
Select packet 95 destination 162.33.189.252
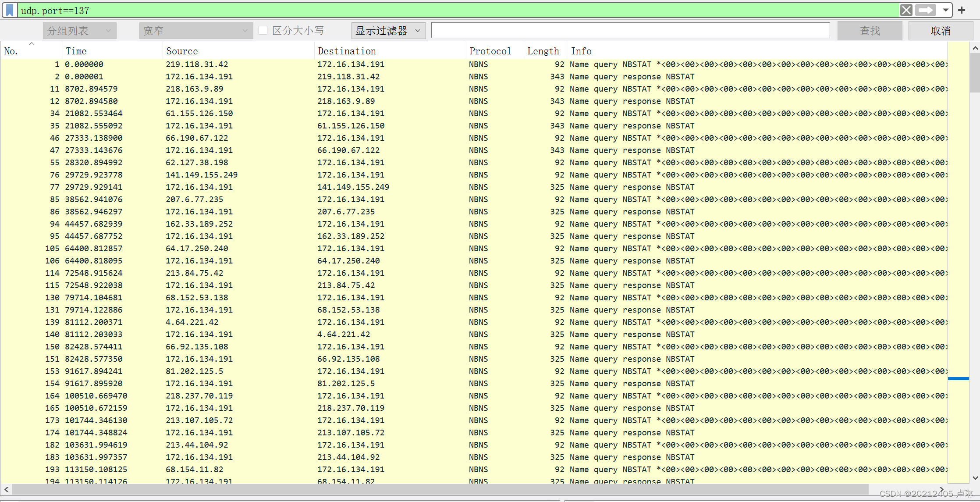[474, 236]
